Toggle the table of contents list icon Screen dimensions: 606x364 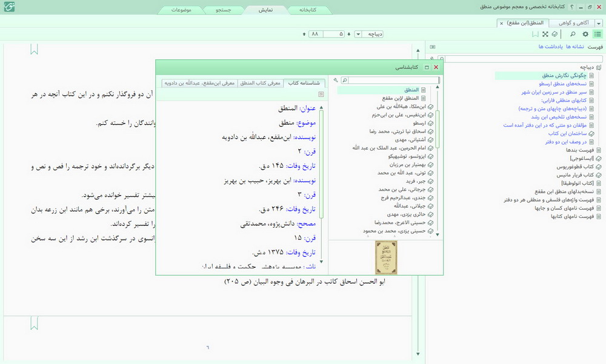(598, 34)
